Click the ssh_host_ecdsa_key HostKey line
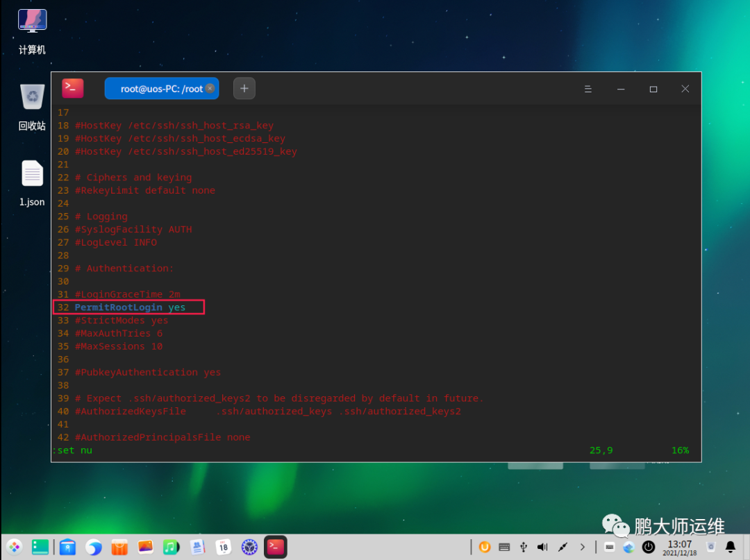 (180, 138)
